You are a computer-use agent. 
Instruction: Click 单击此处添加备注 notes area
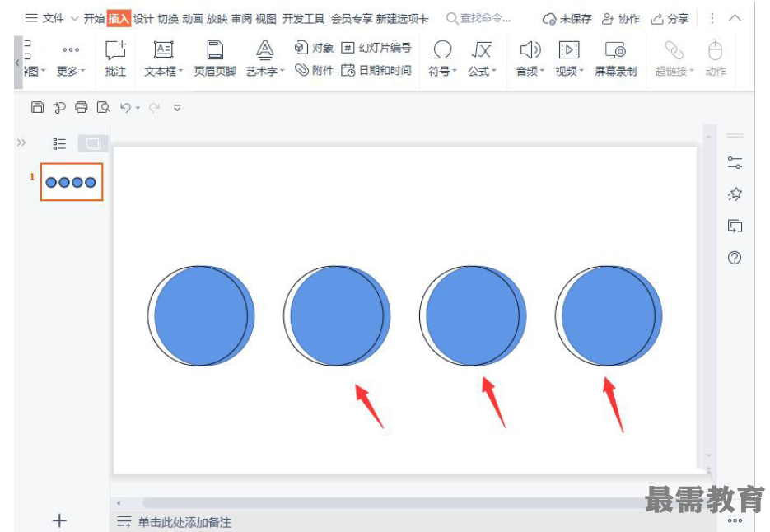tap(184, 521)
